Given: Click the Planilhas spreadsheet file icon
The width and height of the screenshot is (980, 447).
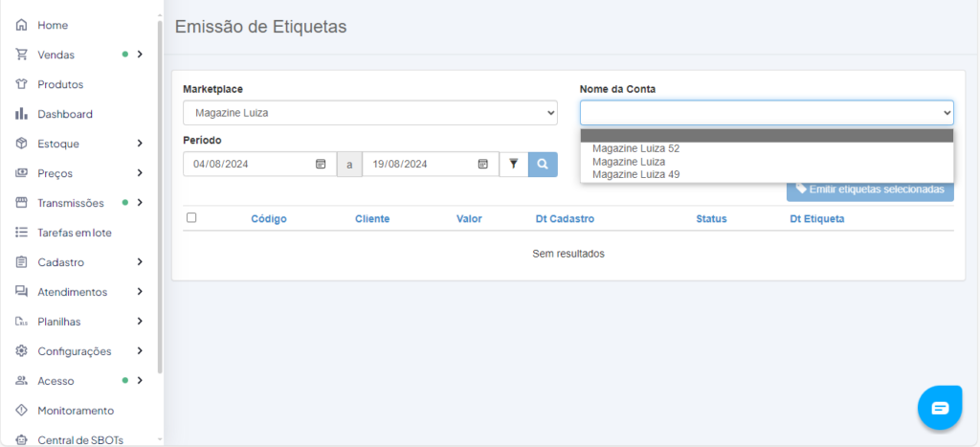Looking at the screenshot, I should (x=21, y=322).
